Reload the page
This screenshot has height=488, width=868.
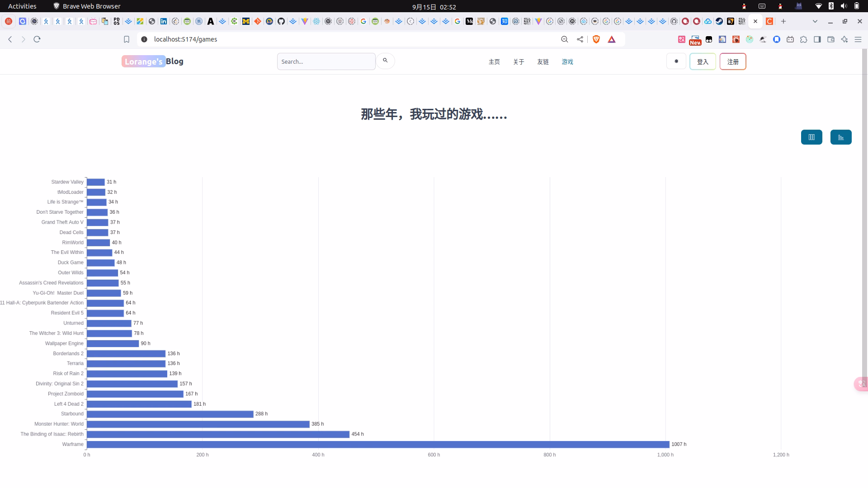[37, 39]
